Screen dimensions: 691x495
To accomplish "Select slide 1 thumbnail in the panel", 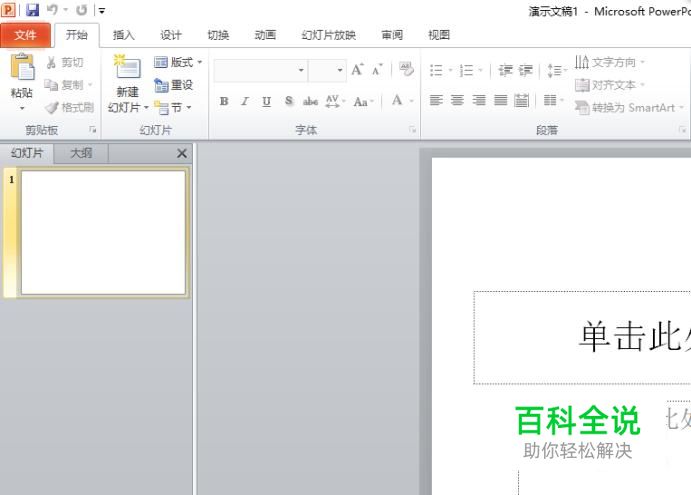I will (103, 232).
